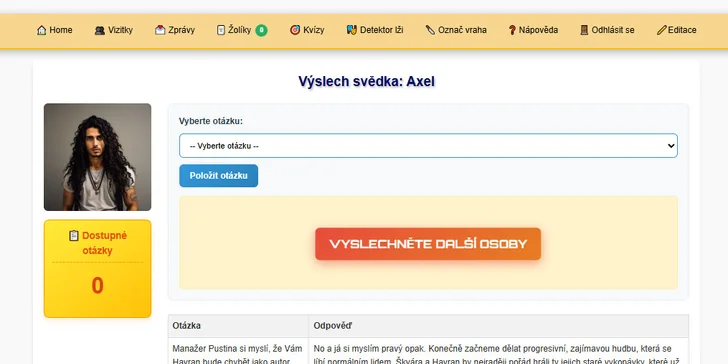Image resolution: width=728 pixels, height=364 pixels.
Task: Click the Vyberte otázku label
Action: [x=211, y=121]
